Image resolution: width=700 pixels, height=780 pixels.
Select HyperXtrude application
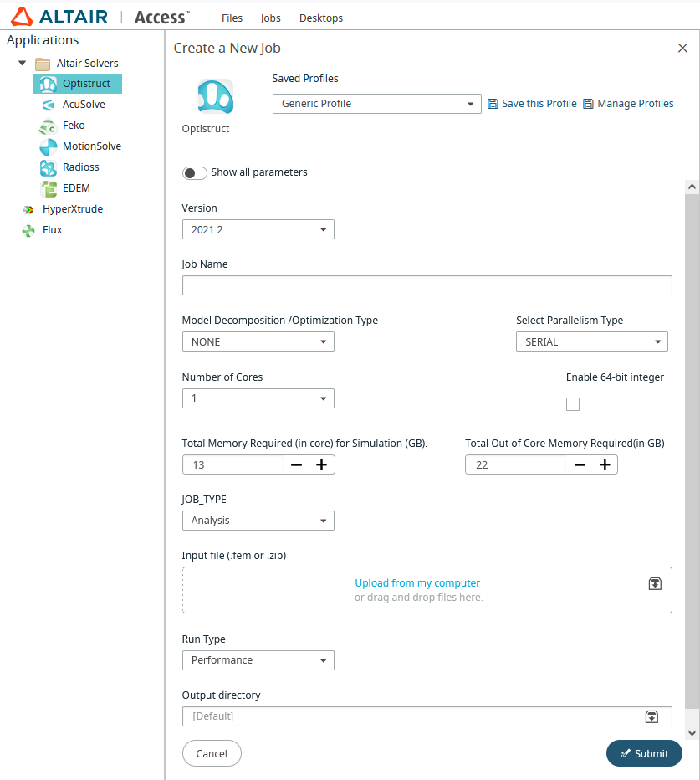pyautogui.click(x=72, y=209)
